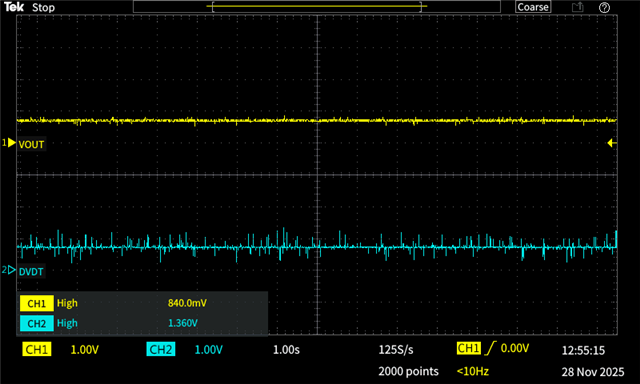
Task: Select the channel 1 ground marker arrow
Action: 9,143
